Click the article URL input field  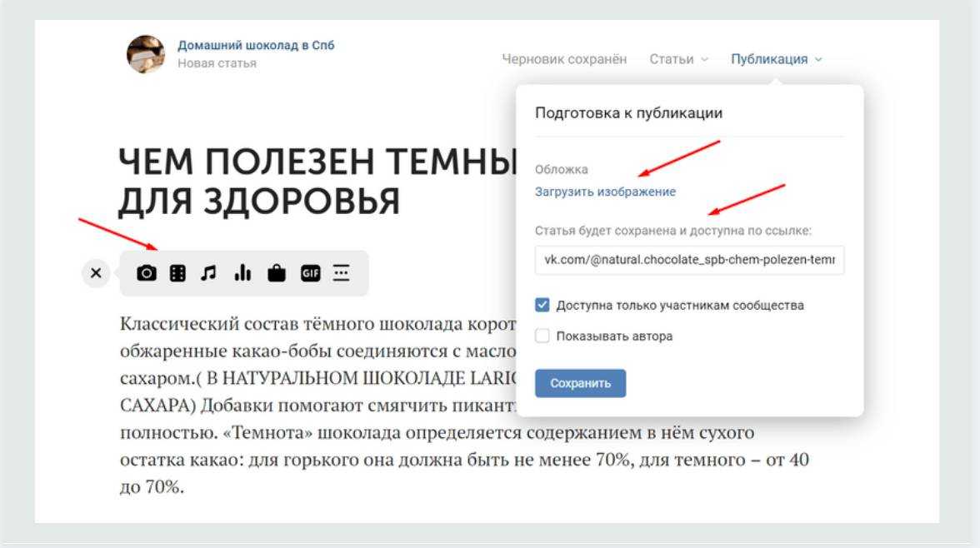[x=689, y=259]
